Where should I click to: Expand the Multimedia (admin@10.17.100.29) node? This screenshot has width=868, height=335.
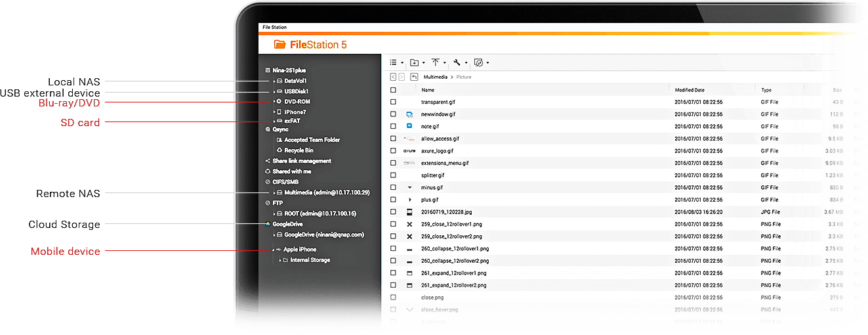[274, 192]
